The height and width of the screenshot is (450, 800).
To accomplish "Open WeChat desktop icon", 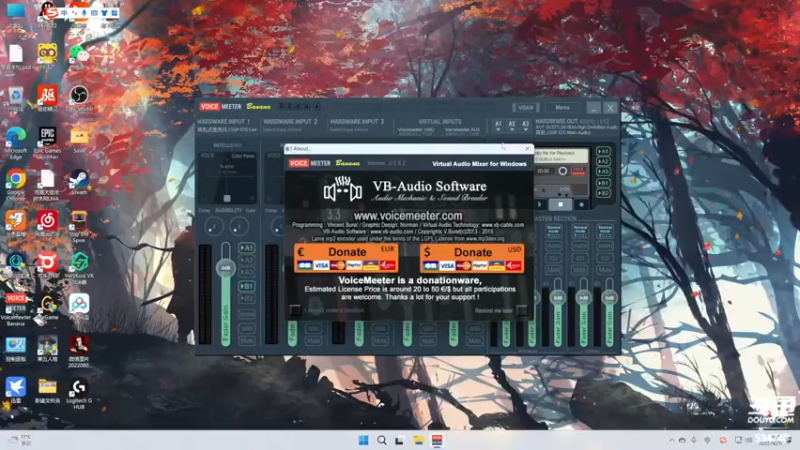I will pos(79,56).
